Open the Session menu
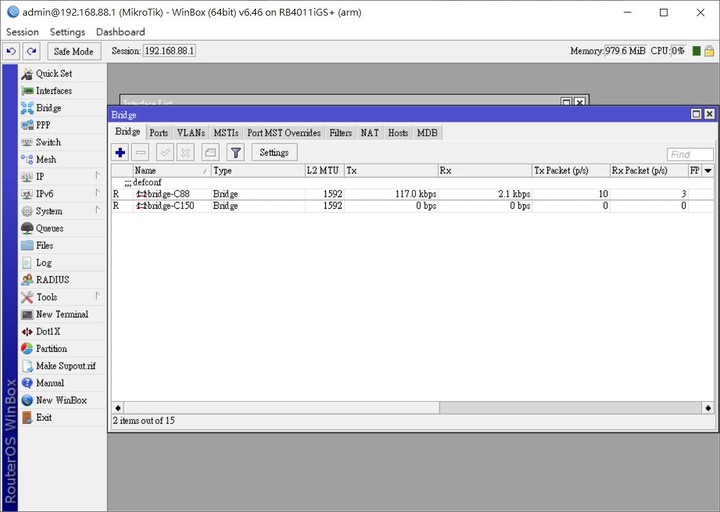Image resolution: width=720 pixels, height=512 pixels. [22, 32]
